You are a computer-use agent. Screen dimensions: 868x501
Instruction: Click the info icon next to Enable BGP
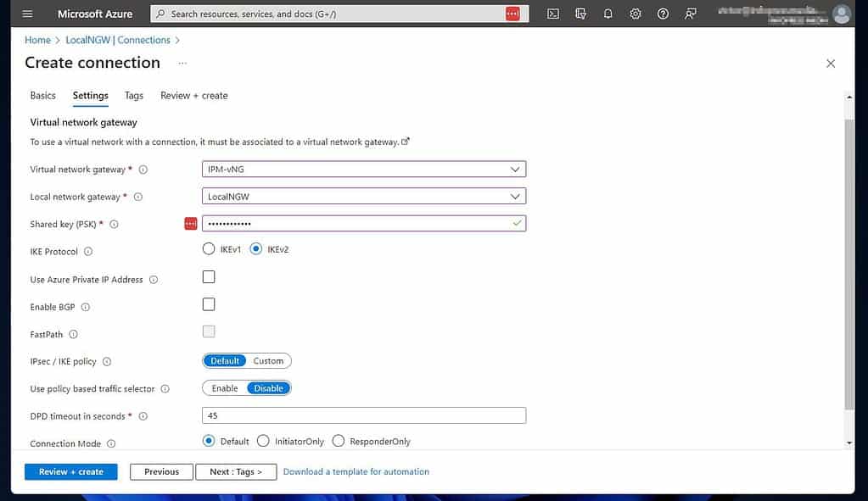click(85, 307)
